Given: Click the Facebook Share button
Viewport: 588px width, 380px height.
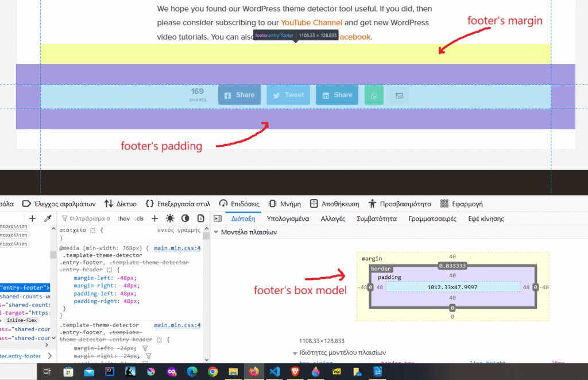Looking at the screenshot, I should pyautogui.click(x=239, y=95).
